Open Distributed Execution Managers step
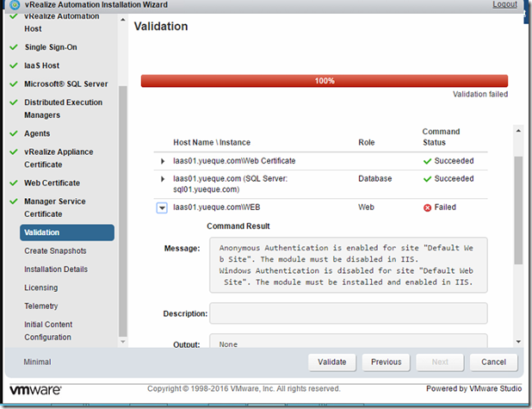The height and width of the screenshot is (409, 532). tap(63, 108)
